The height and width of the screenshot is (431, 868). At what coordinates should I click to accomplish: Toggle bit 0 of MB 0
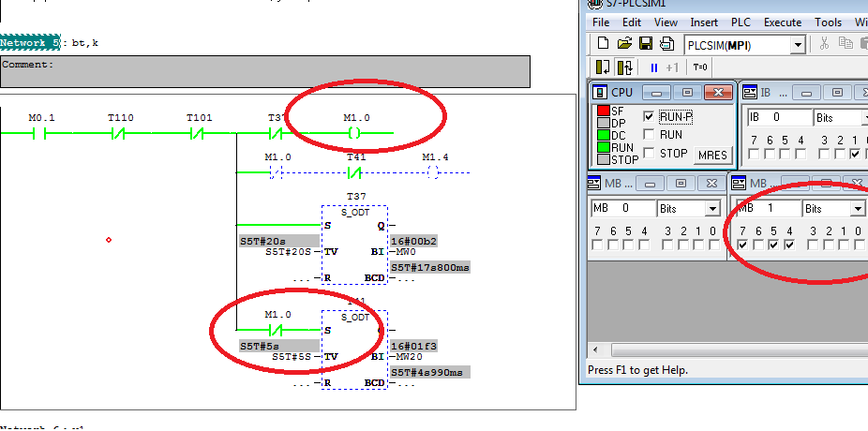click(x=713, y=245)
